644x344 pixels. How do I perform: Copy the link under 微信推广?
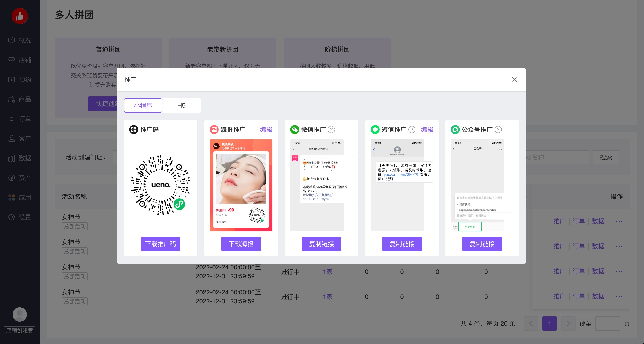322,244
